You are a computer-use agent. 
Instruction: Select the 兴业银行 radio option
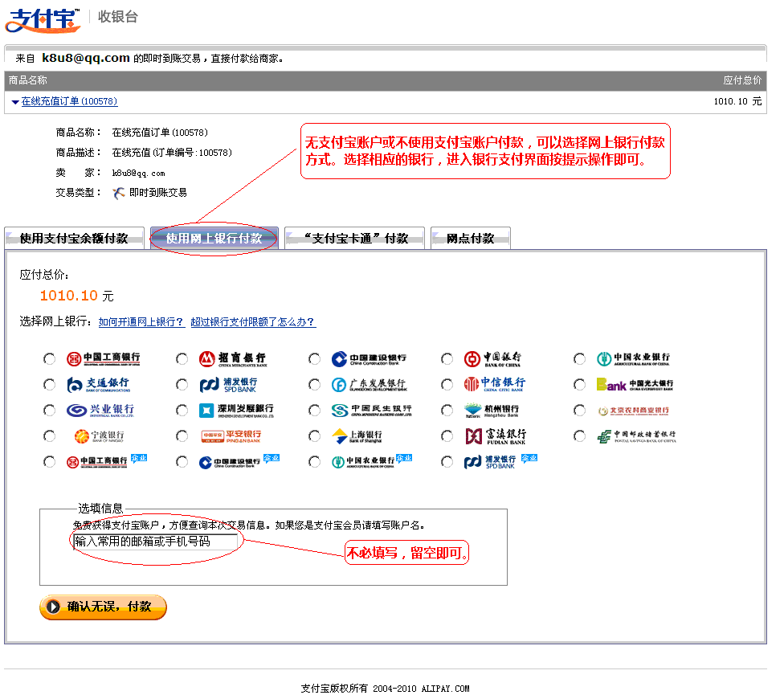click(49, 411)
